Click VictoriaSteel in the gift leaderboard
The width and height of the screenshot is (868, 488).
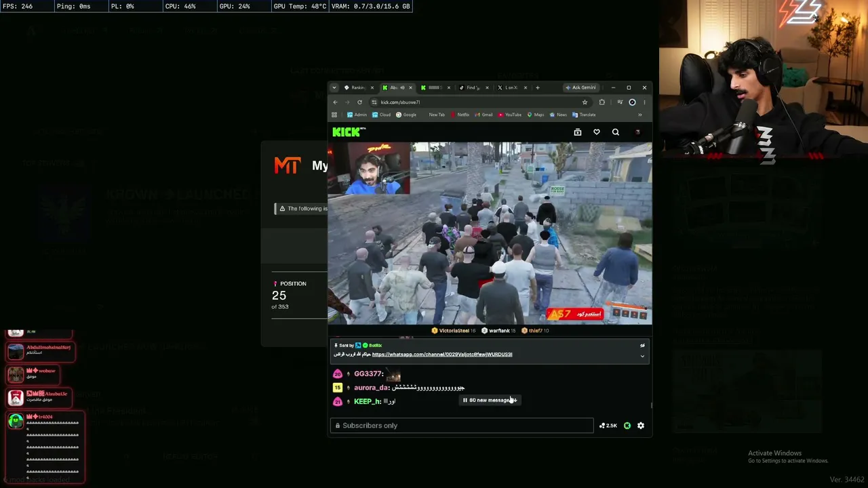tap(454, 331)
